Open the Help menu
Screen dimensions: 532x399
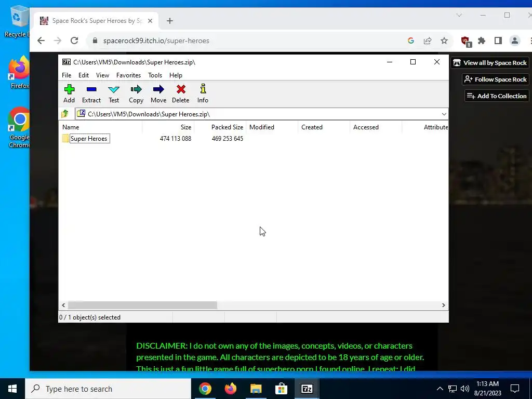coord(176,75)
